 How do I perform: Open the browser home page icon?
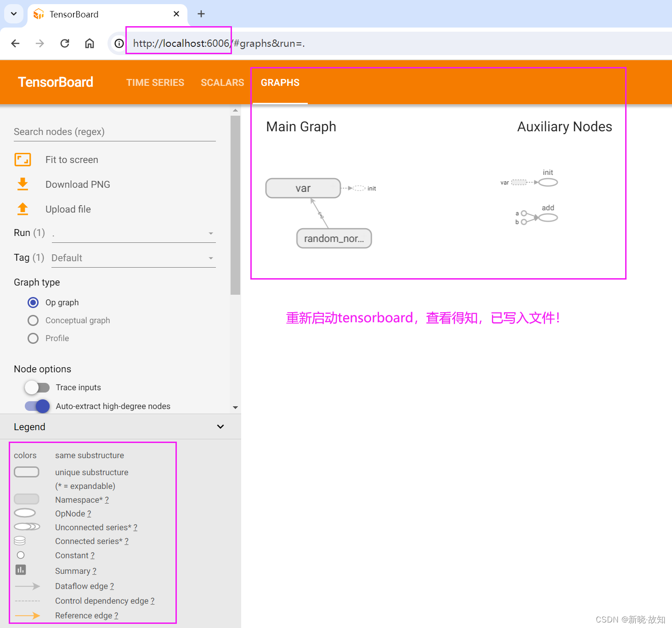tap(90, 43)
